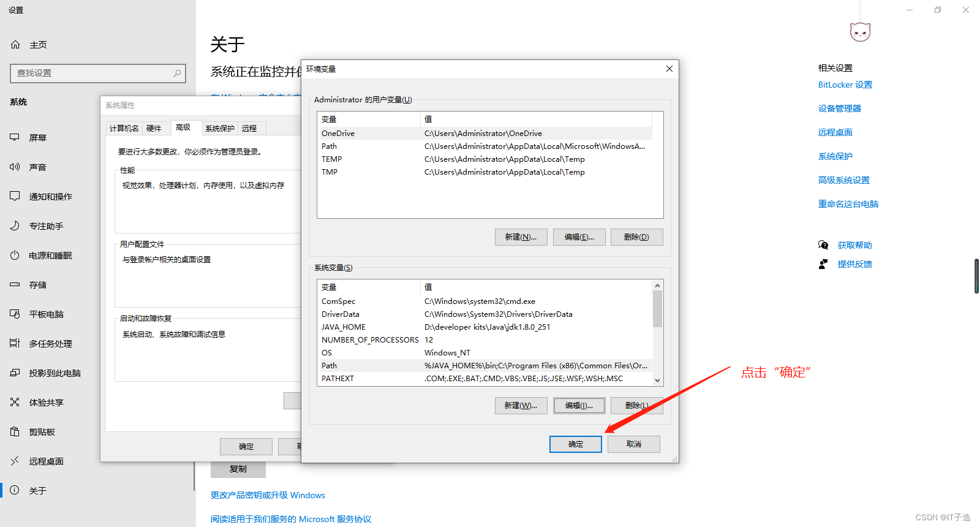This screenshot has height=527, width=980.
Task: Minimize the Settings window
Action: tap(910, 10)
